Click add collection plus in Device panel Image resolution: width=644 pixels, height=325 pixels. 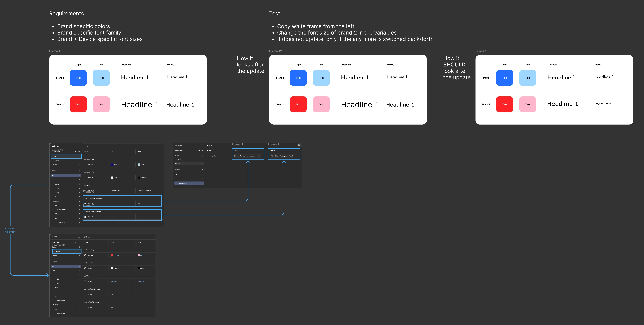click(x=202, y=150)
